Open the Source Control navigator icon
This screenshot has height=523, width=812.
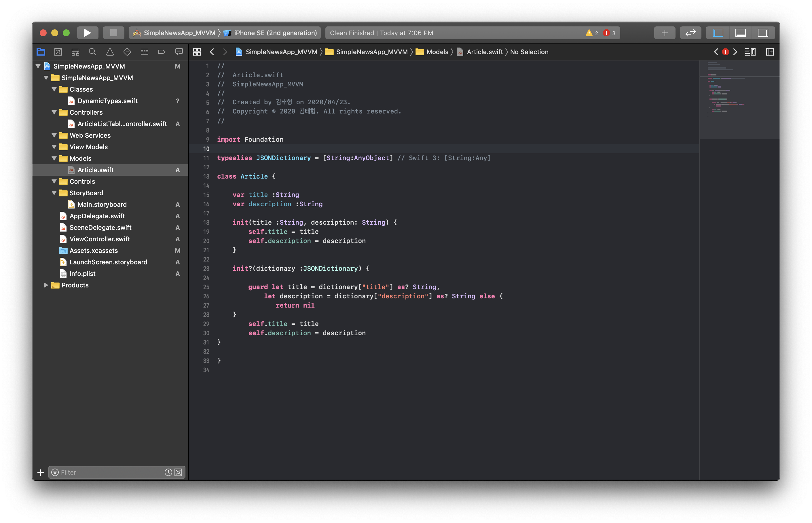[x=58, y=52]
